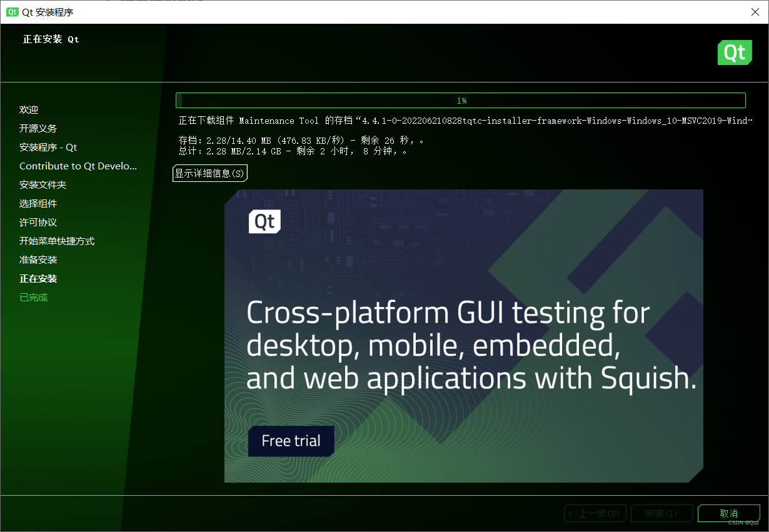Show detailed info with 显示详细信息(S)
This screenshot has width=769, height=532.
click(210, 173)
